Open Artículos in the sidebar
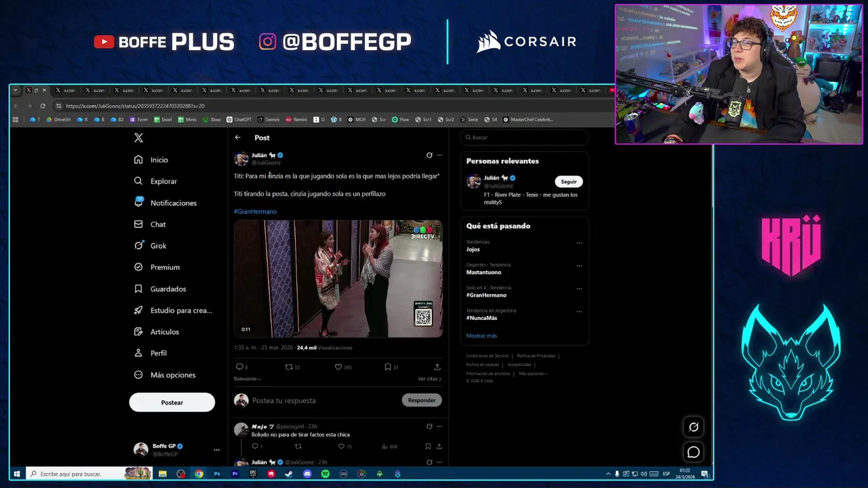 (x=157, y=331)
